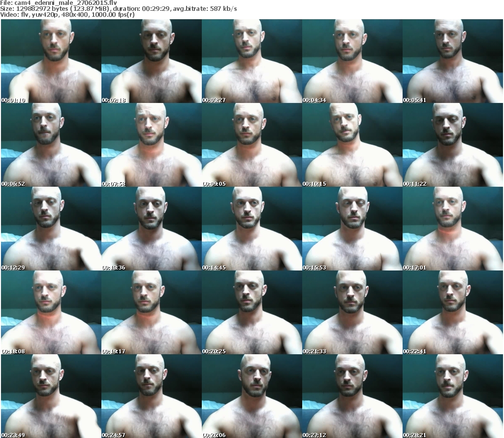Select the frame stamped 00:18:08
The width and height of the screenshot is (504, 438).
tap(51, 312)
